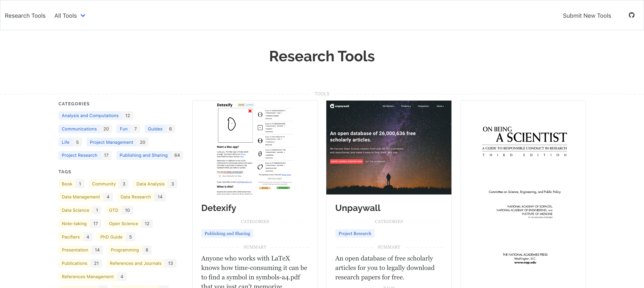Filter by Publishing and Sharing category

144,155
